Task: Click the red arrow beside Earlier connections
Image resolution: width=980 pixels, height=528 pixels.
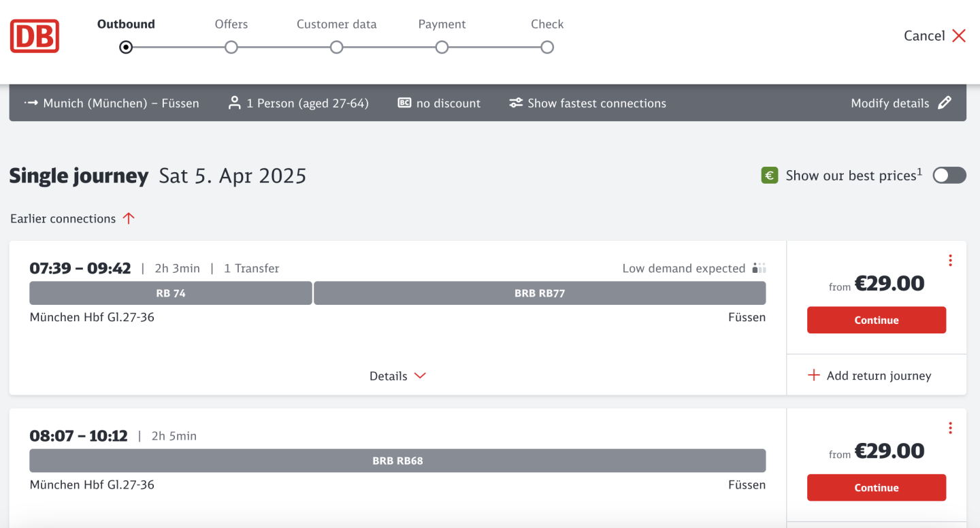Action: click(x=129, y=218)
